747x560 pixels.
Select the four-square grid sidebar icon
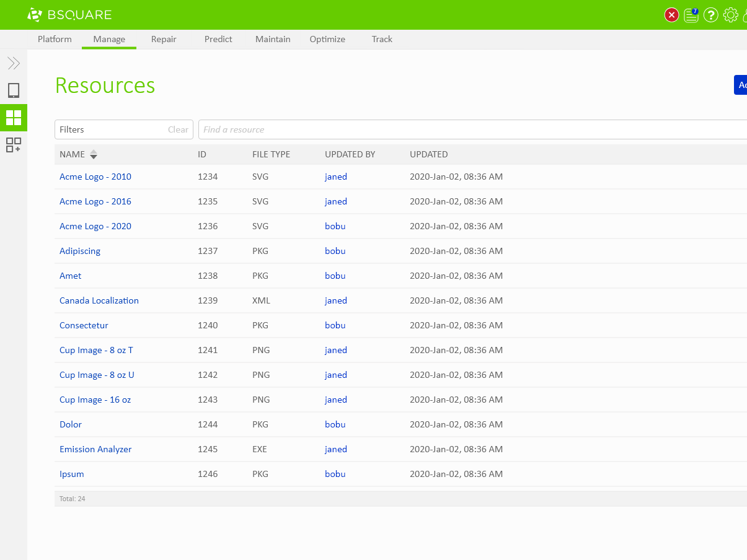tap(14, 117)
